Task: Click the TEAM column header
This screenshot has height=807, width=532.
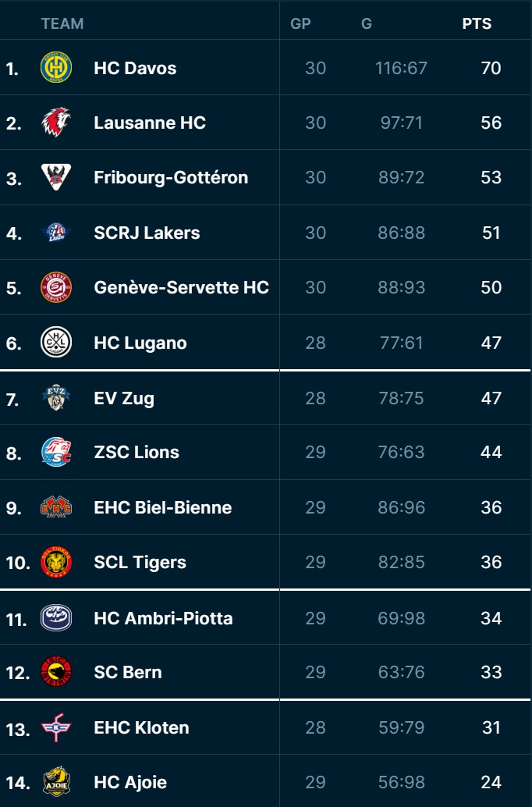Action: (x=62, y=23)
